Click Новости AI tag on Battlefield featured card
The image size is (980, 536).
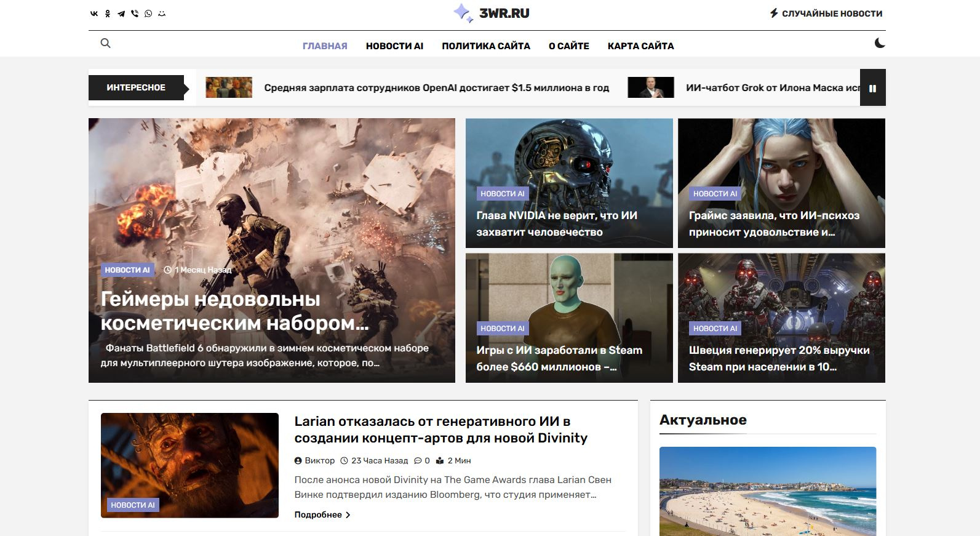pyautogui.click(x=127, y=270)
